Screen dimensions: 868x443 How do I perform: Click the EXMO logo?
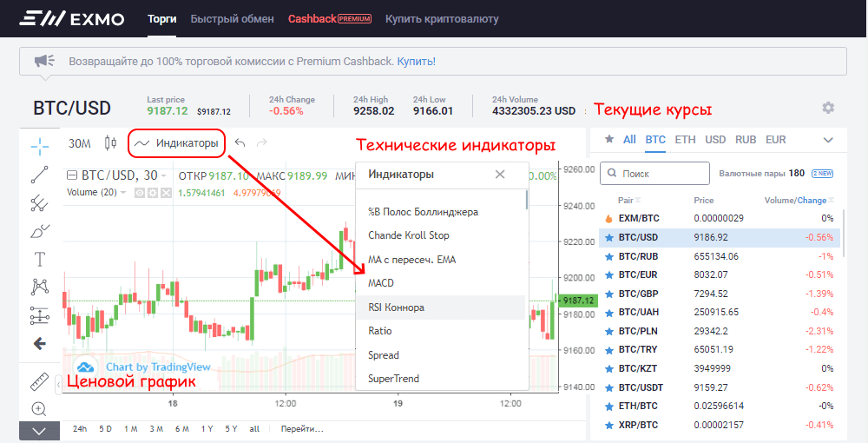pyautogui.click(x=72, y=19)
